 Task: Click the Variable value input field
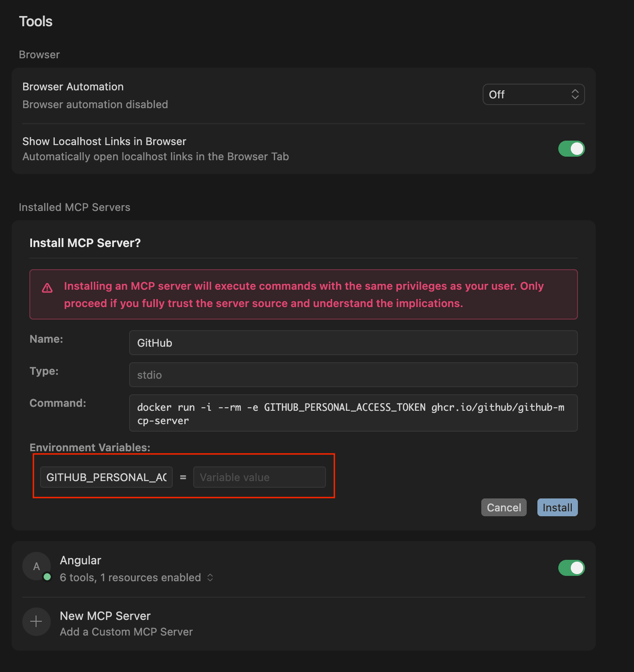(260, 477)
